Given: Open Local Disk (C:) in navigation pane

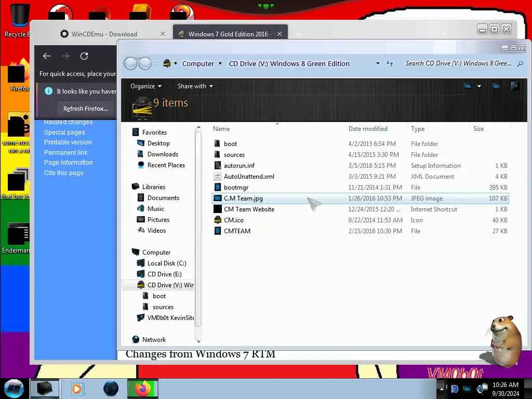Looking at the screenshot, I should [x=167, y=263].
